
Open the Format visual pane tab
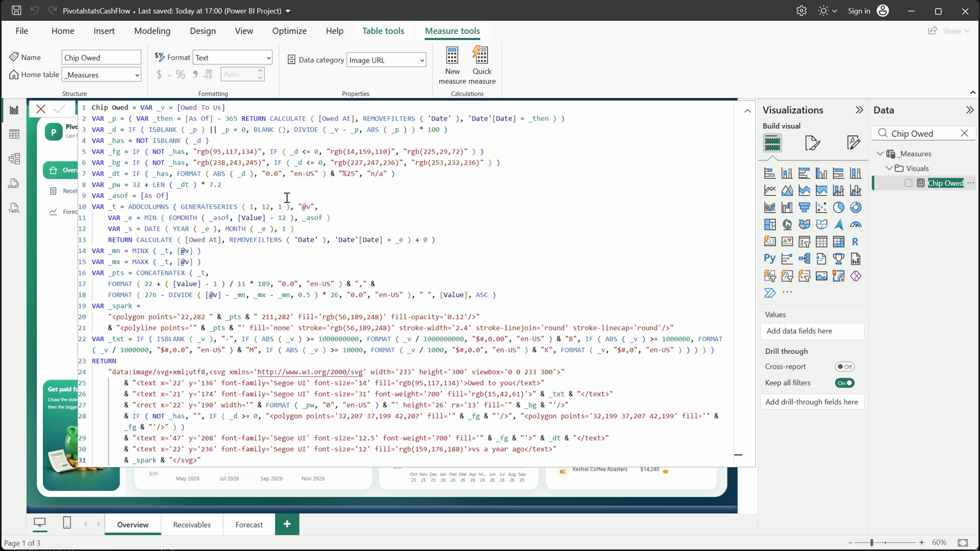tap(813, 143)
